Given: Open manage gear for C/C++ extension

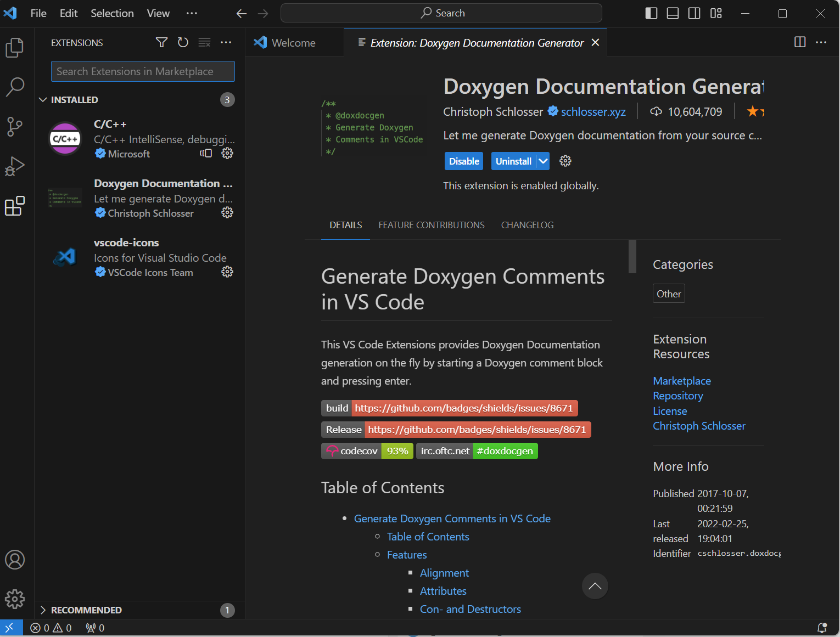Looking at the screenshot, I should (227, 153).
